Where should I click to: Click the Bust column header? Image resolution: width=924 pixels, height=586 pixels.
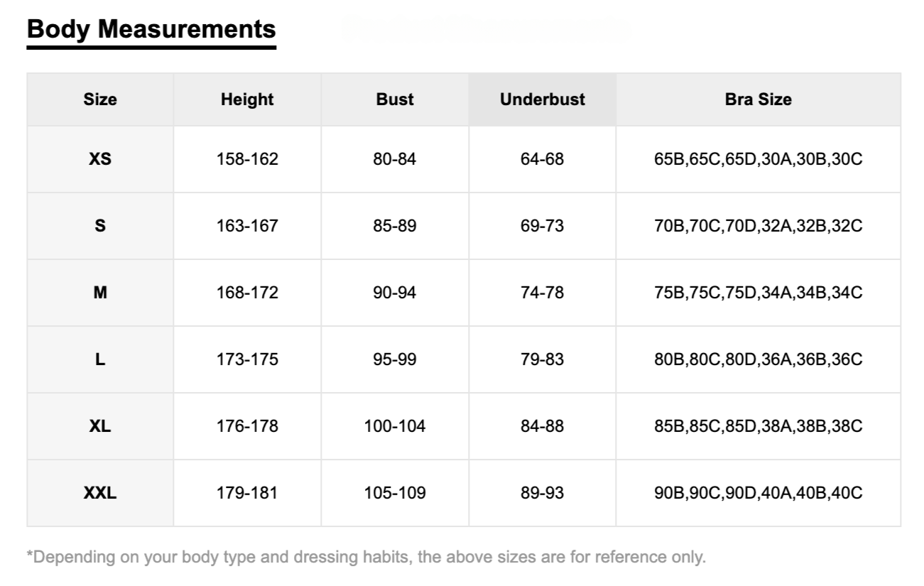point(395,99)
